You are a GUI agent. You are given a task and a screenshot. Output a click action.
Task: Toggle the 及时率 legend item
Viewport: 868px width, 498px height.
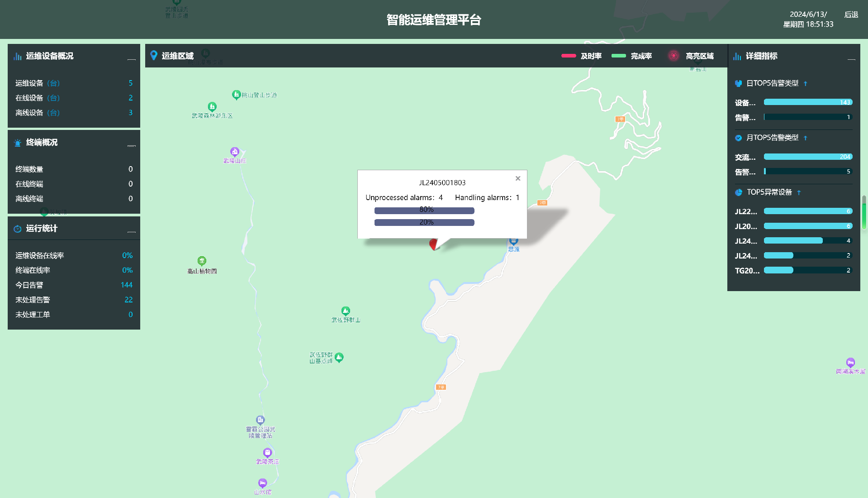581,56
